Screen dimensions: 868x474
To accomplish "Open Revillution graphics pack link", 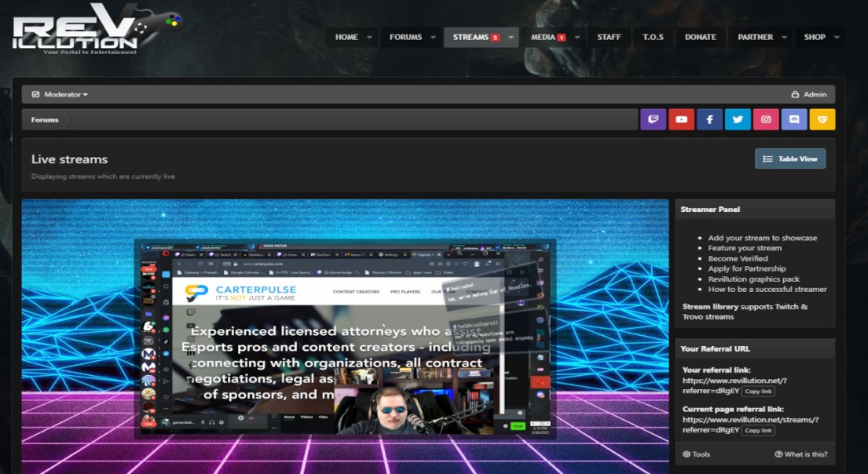I will (x=753, y=279).
